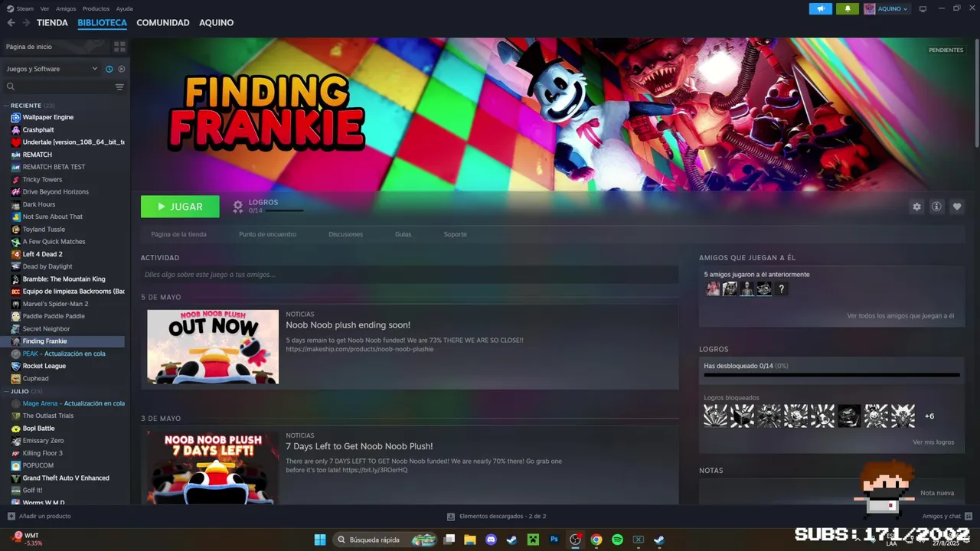980x551 pixels.
Task: Open Discusiones link
Action: click(x=345, y=234)
